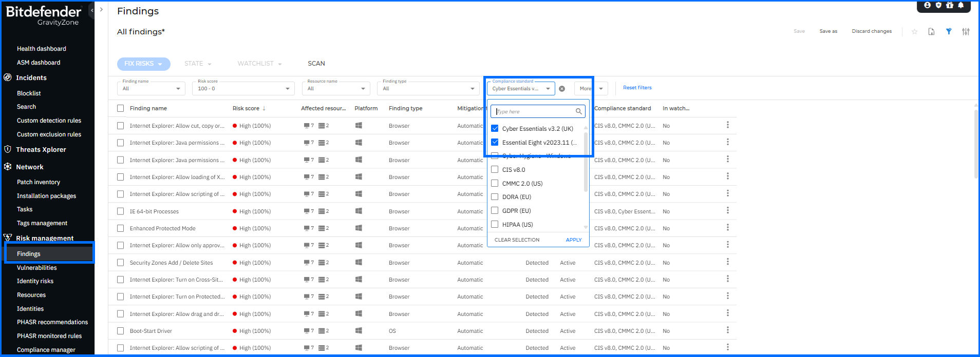Tick the CMMC 2.0 (US) checkbox
Viewport: 980px width, 357px height.
click(x=495, y=184)
